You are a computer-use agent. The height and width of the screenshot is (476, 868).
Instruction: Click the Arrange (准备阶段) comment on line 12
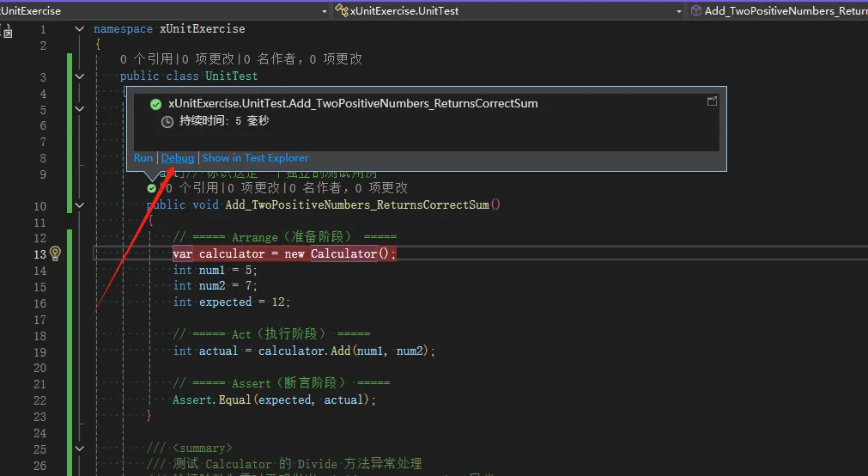[x=284, y=237]
